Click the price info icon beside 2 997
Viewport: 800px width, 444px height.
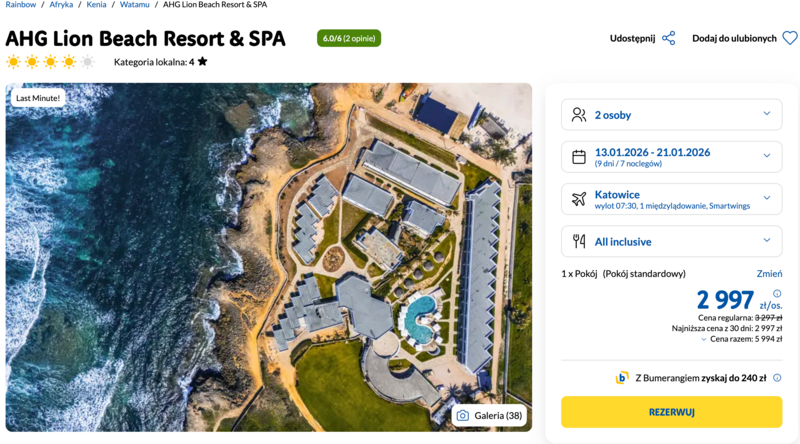tap(777, 294)
